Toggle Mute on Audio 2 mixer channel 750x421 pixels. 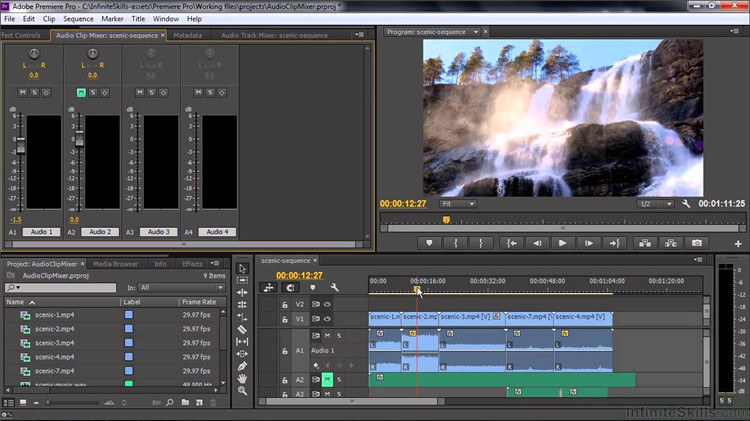pyautogui.click(x=81, y=92)
